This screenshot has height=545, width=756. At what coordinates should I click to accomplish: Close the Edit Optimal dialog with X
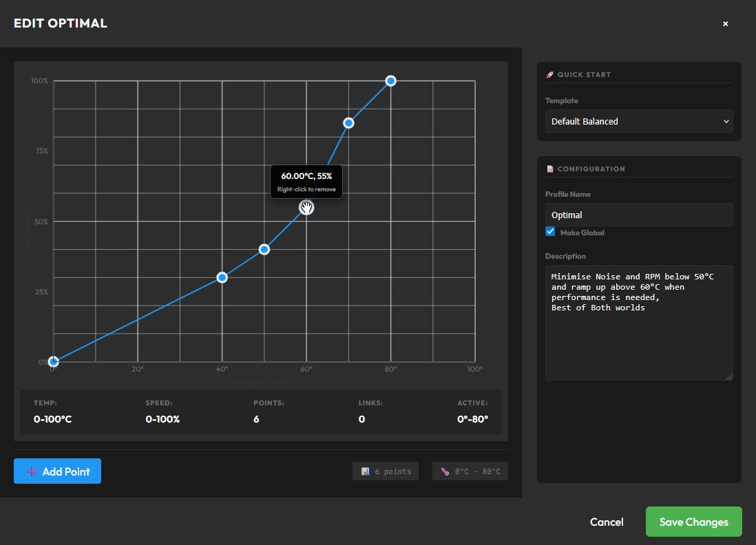point(725,23)
